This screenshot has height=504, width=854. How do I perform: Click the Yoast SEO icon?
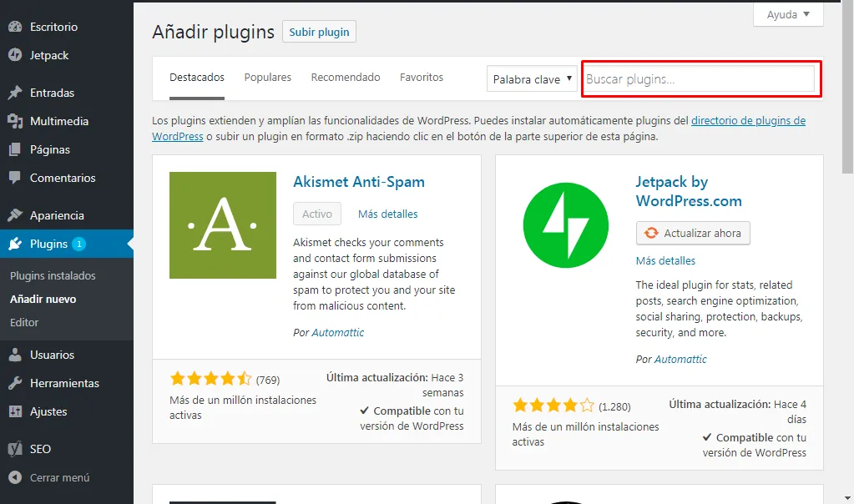click(x=15, y=448)
